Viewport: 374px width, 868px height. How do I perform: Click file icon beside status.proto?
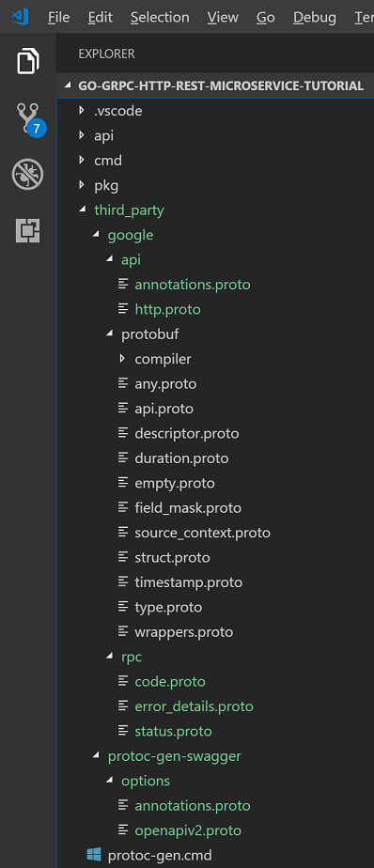pos(123,731)
